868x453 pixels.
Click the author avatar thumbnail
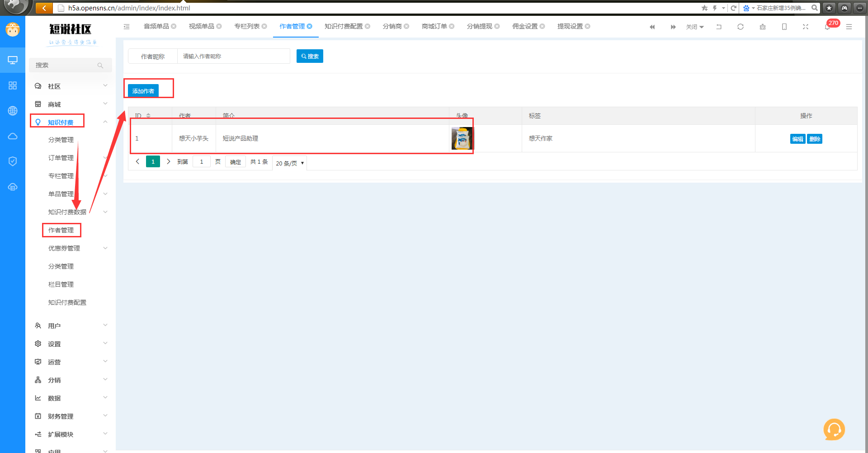click(462, 138)
